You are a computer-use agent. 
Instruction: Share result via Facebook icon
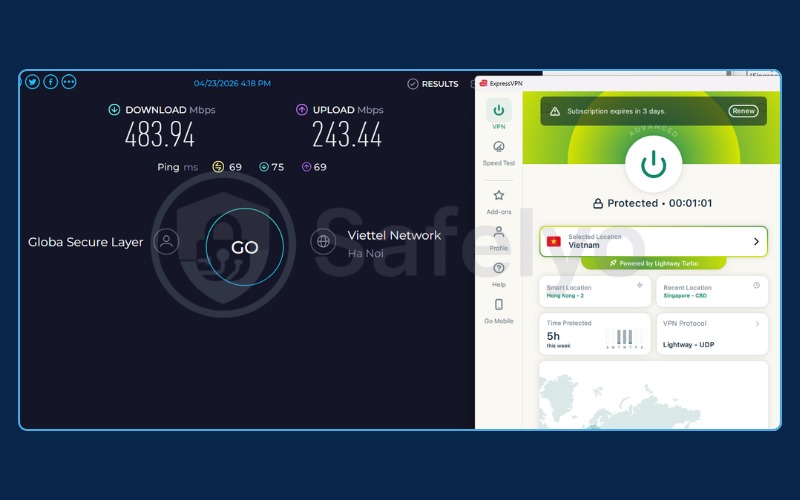(x=51, y=82)
